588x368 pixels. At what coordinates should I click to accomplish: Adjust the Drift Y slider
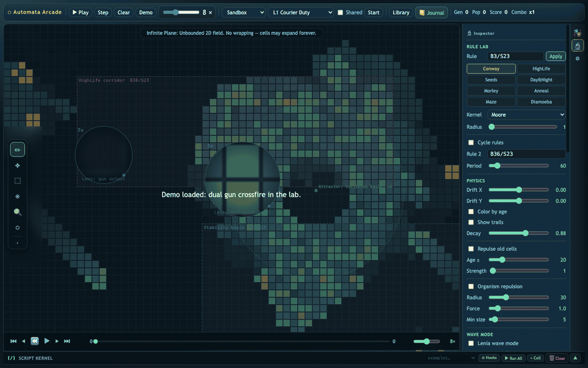click(519, 201)
